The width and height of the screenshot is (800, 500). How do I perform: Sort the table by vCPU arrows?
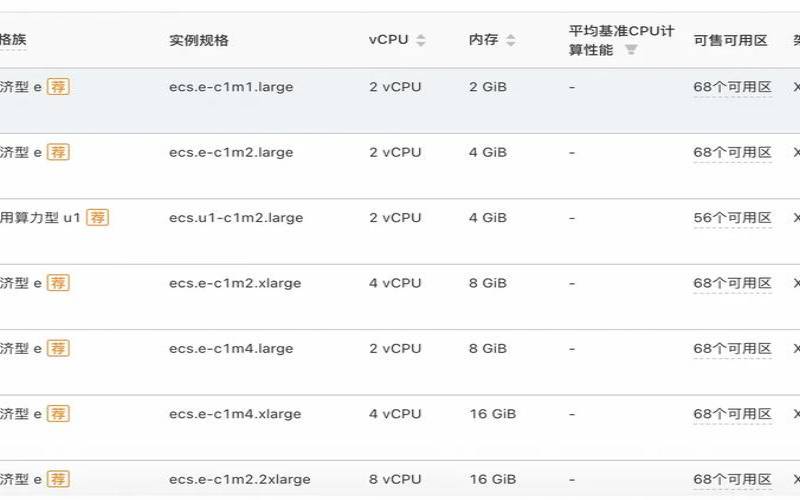421,41
